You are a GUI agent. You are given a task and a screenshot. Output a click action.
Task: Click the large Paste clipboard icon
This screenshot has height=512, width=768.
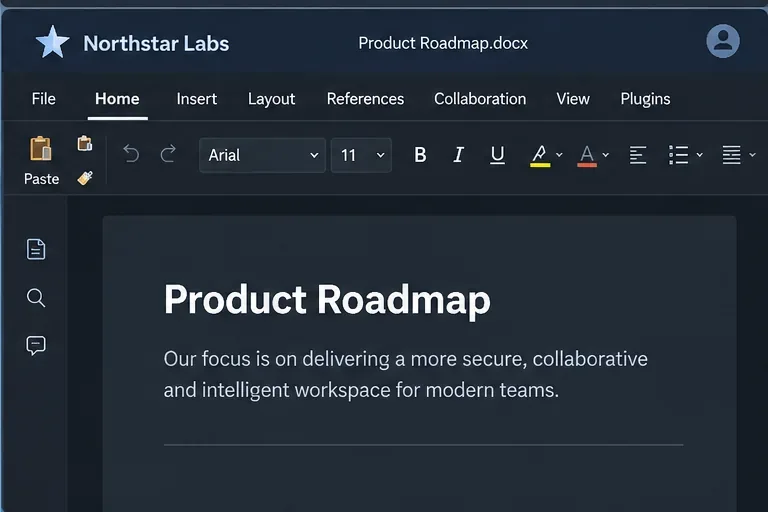pyautogui.click(x=41, y=148)
